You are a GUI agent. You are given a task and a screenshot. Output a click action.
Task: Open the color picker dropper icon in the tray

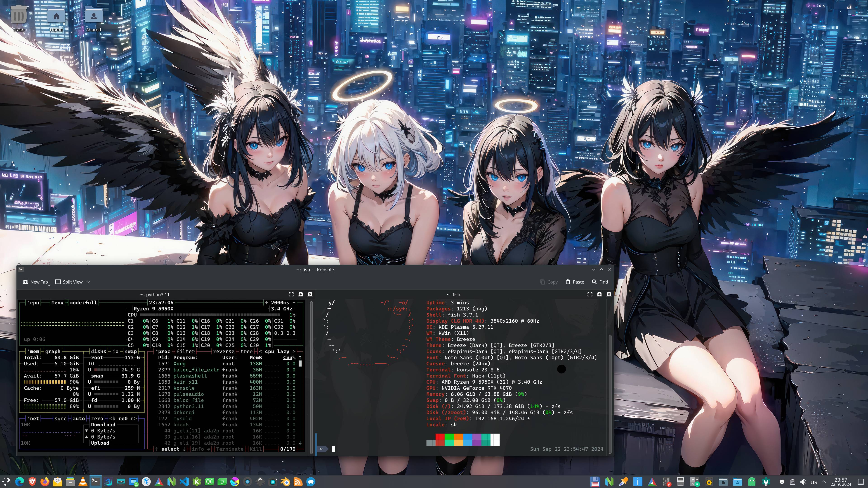click(623, 482)
